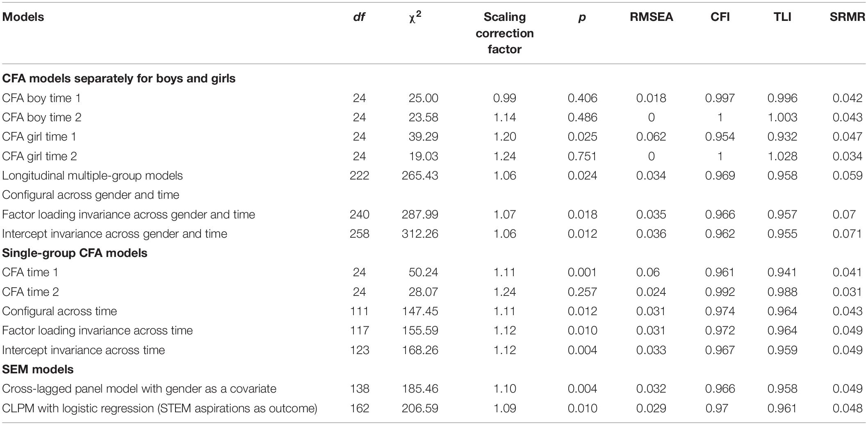Click the chi-square column header
The image size is (868, 425).
(x=415, y=17)
